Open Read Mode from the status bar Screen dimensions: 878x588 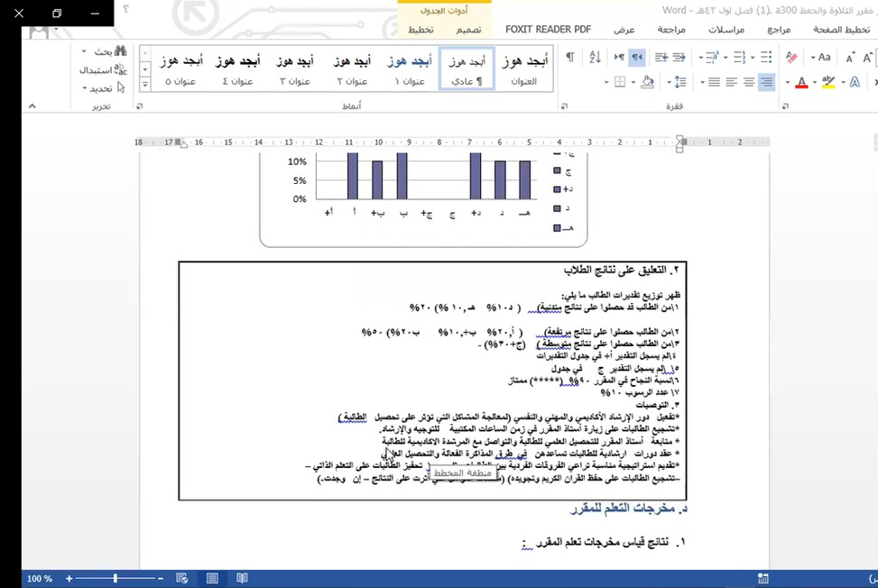point(242,578)
